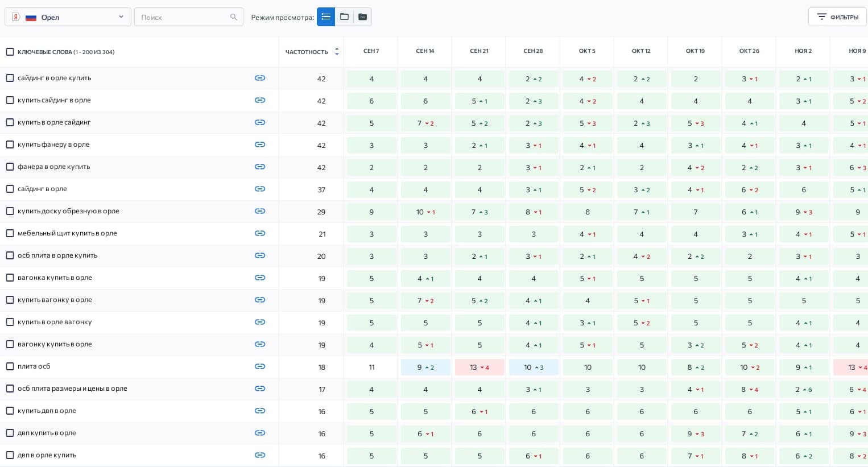
Task: Click the ОКТ 26 column header
Action: coord(749,51)
